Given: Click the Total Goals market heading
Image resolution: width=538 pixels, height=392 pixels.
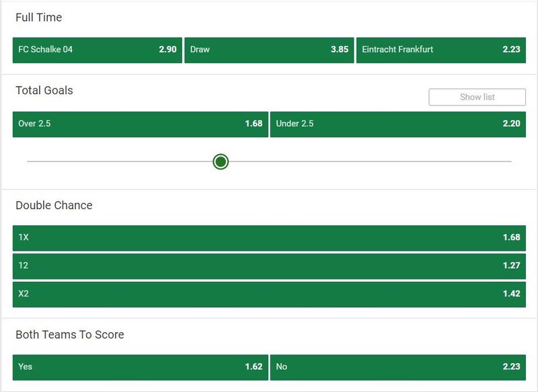Looking at the screenshot, I should click(44, 90).
